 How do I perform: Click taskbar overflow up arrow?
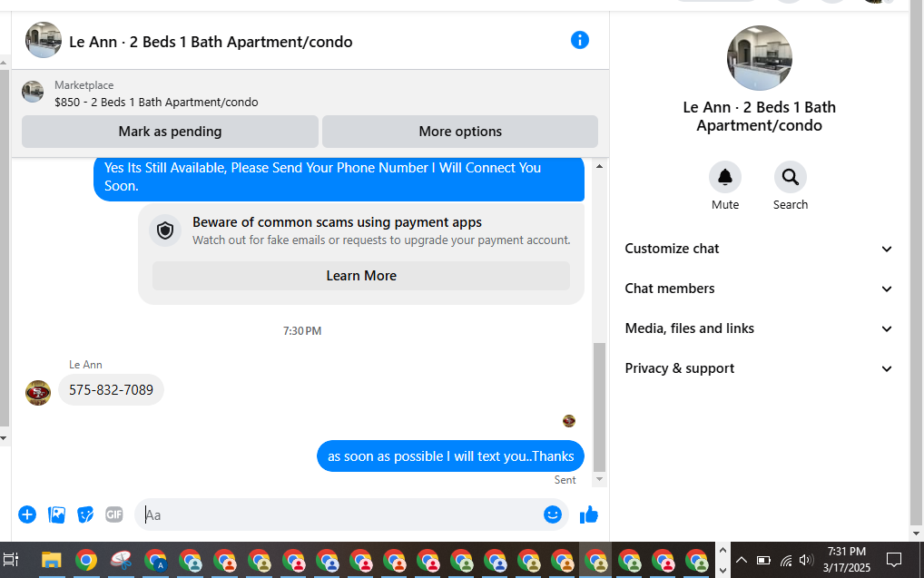[722, 550]
